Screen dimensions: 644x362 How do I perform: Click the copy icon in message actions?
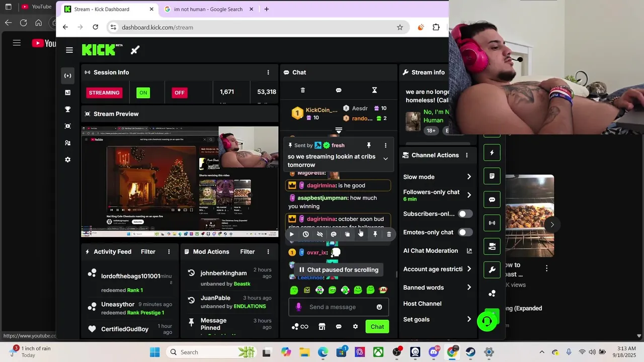pos(347,234)
